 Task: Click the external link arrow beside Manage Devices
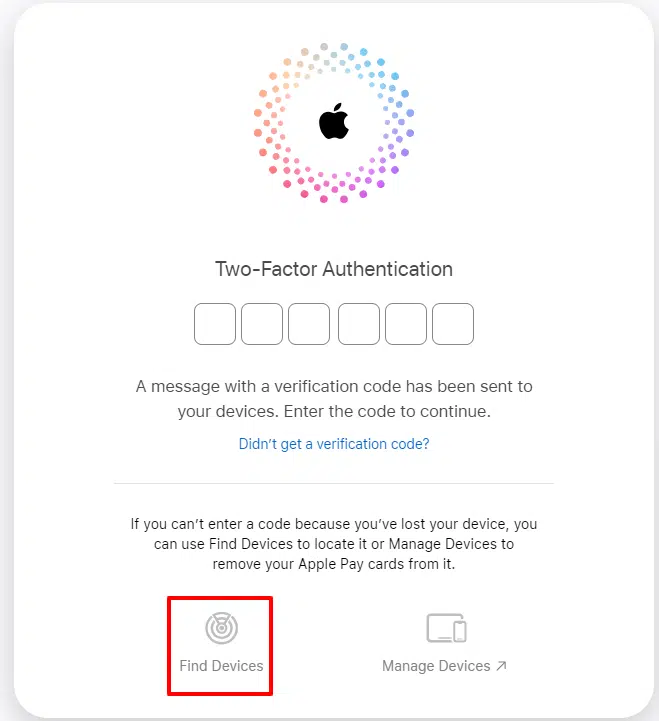click(x=501, y=666)
